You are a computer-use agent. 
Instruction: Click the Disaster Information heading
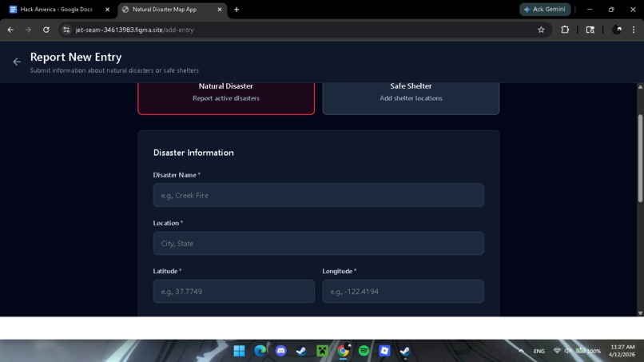pos(193,153)
